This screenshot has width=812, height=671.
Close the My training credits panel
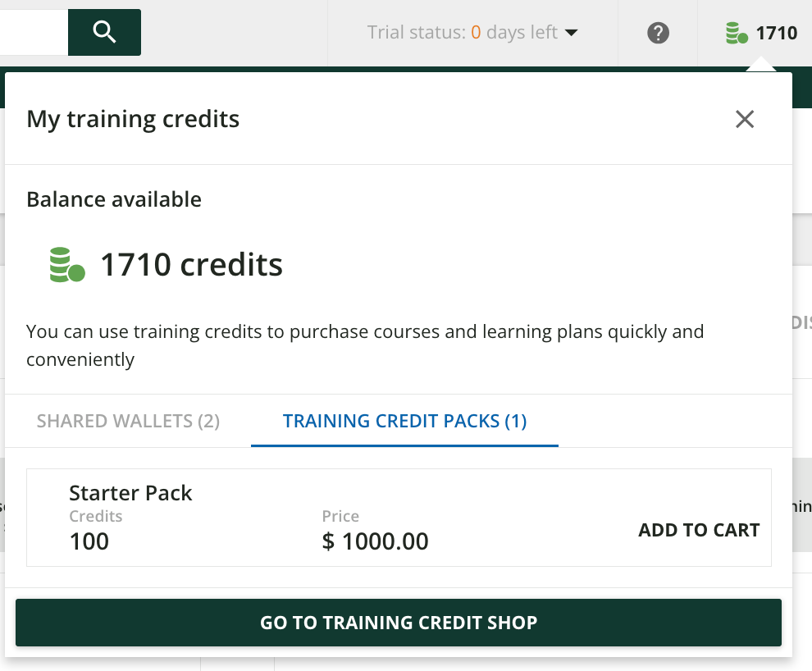tap(745, 119)
